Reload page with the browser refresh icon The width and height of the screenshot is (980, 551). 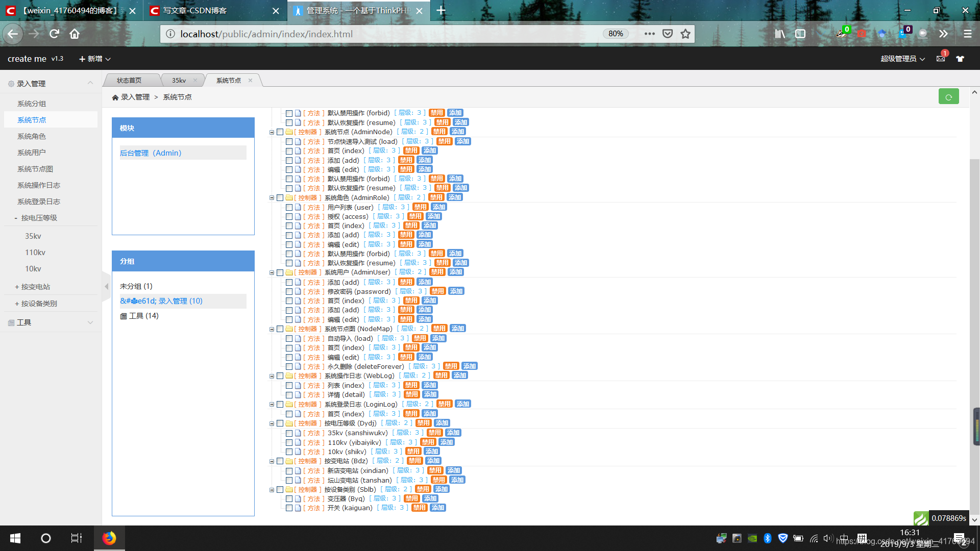pyautogui.click(x=54, y=34)
